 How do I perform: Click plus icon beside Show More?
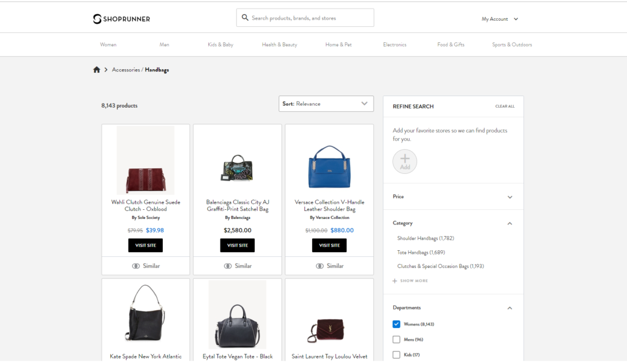[395, 281]
